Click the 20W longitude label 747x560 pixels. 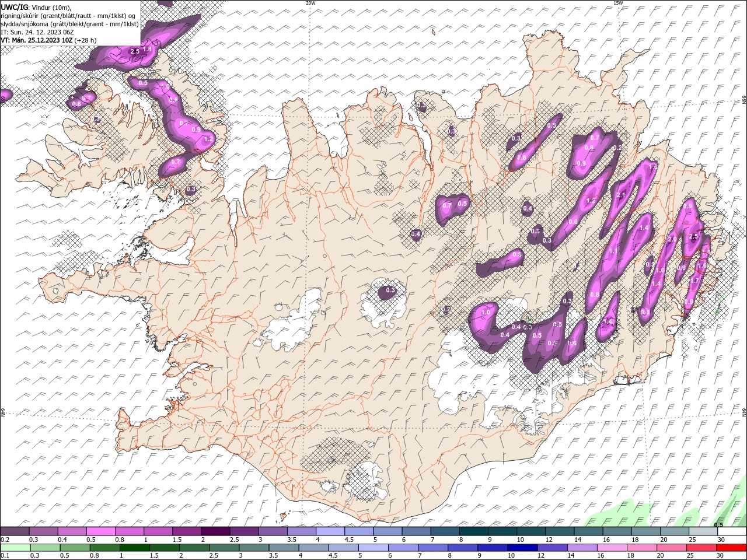[x=310, y=3]
